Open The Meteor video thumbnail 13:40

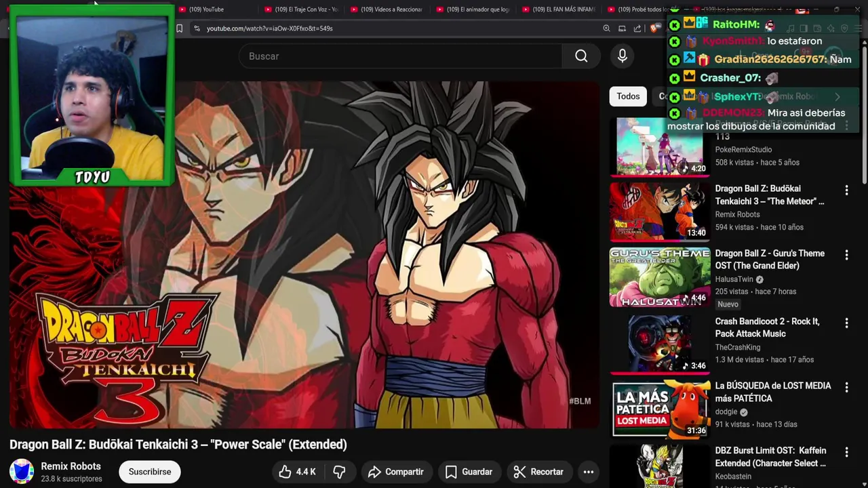660,211
